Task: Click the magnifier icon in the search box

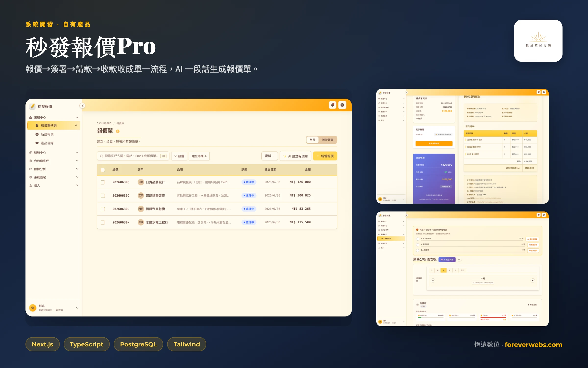Action: point(101,156)
